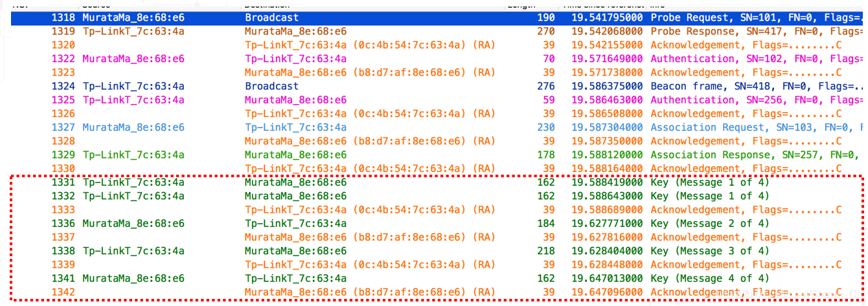Select packet number 1341
Screen dimensions: 868x306
tap(63, 278)
